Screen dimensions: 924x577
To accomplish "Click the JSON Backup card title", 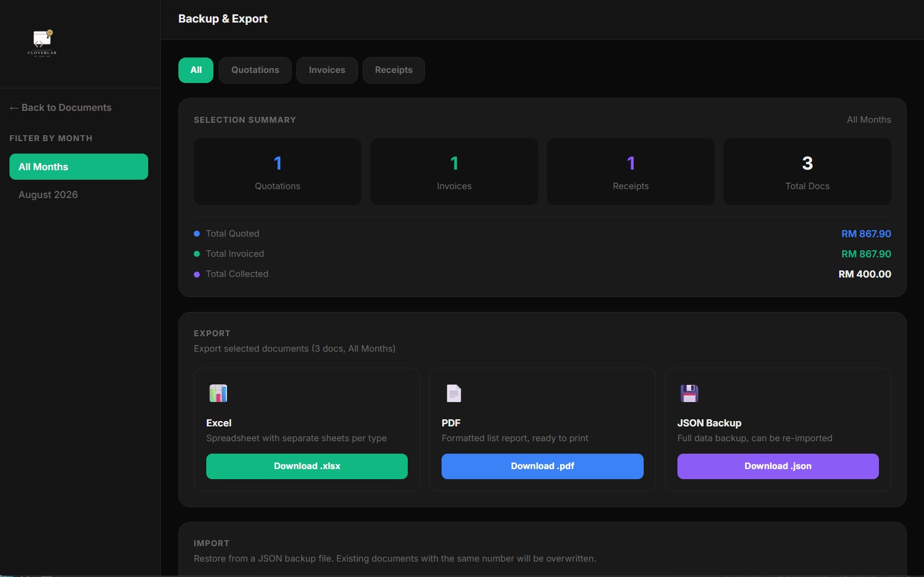I will [709, 423].
